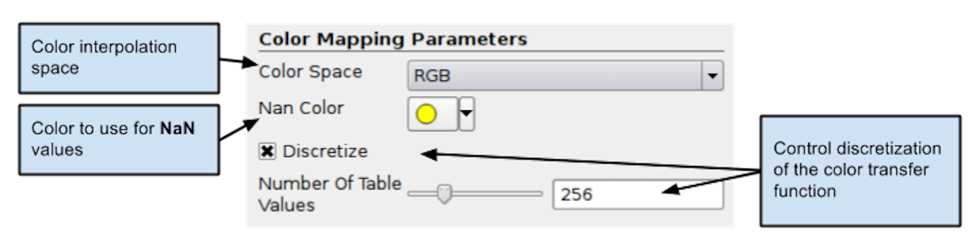Image resolution: width=980 pixels, height=251 pixels.
Task: Click the Discretize label text
Action: (325, 151)
